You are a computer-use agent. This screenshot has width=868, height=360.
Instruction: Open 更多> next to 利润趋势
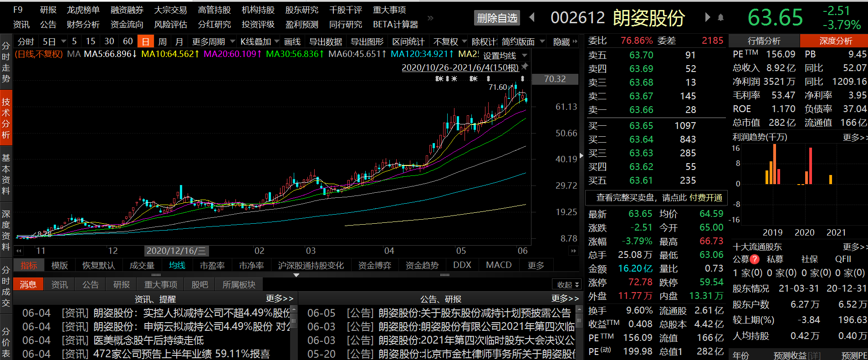tap(855, 137)
